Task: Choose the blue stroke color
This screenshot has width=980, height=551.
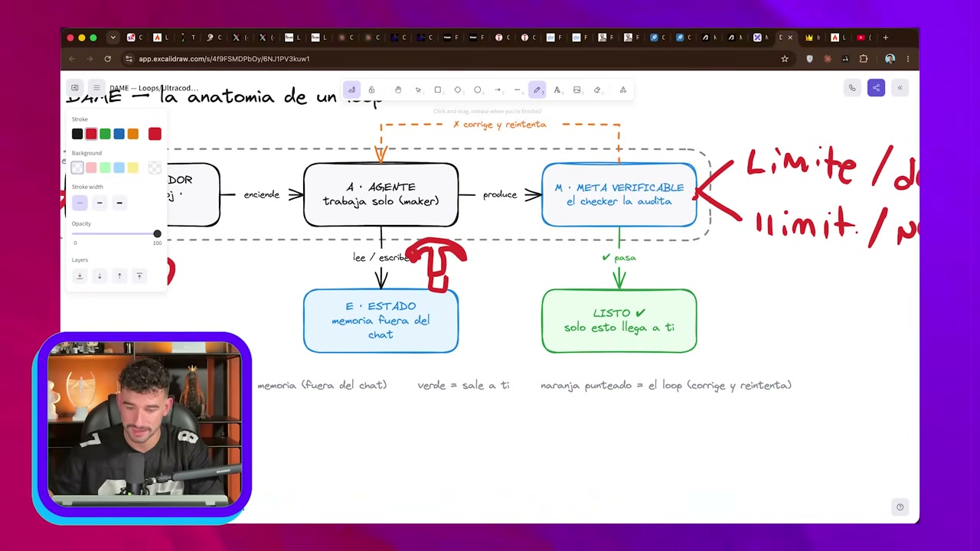Action: 119,134
